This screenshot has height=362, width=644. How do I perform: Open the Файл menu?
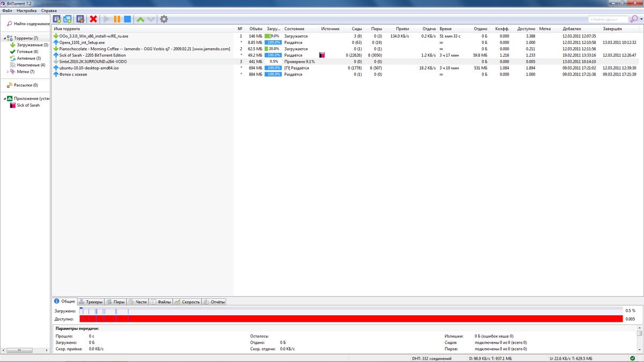point(7,11)
